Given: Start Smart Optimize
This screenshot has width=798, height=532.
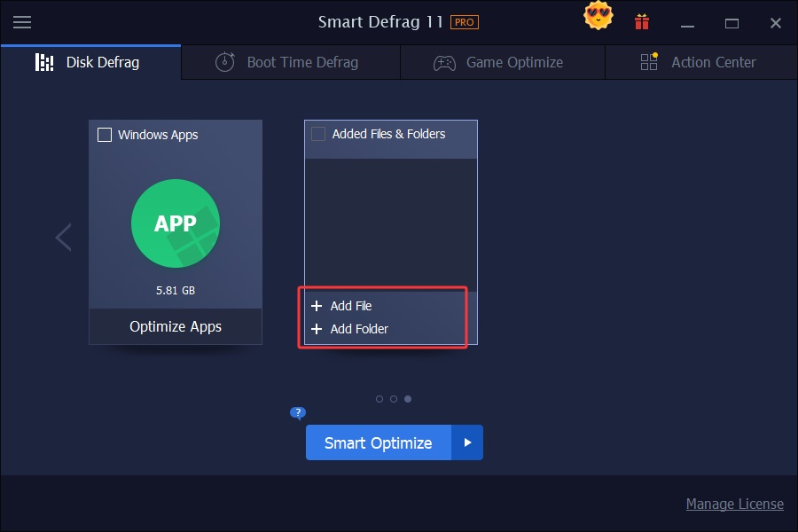Looking at the screenshot, I should [378, 442].
